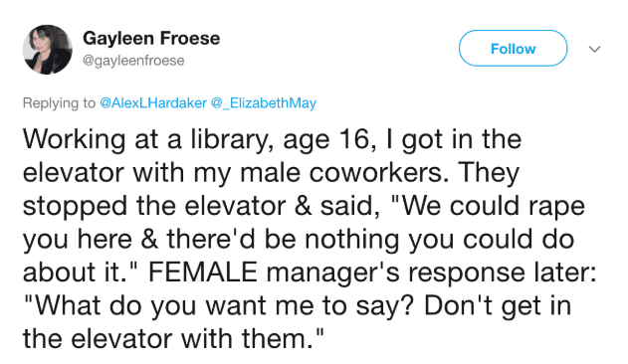Click the phrase 'nothing you could do'
Viewport: 628px width, 364px height.
pyautogui.click(x=439, y=240)
